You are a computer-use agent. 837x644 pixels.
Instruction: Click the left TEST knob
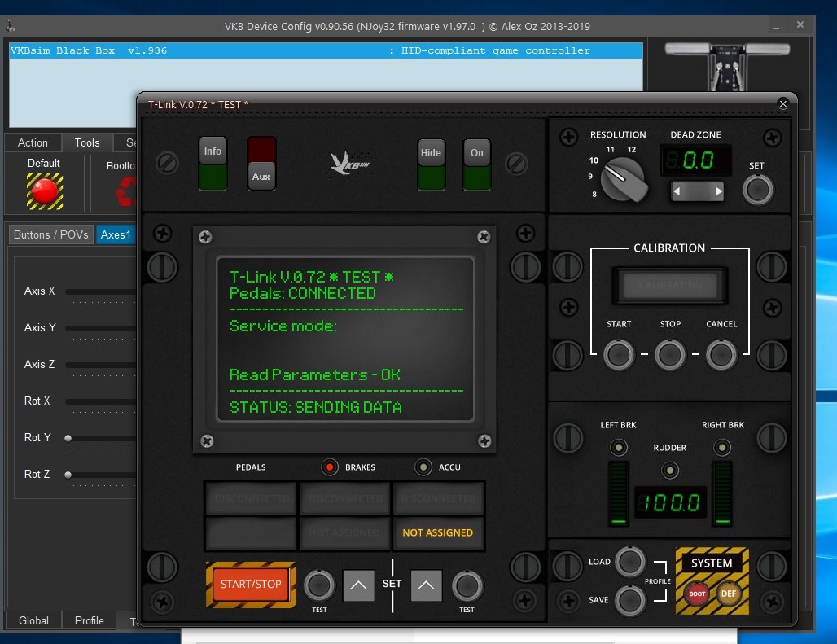[319, 585]
